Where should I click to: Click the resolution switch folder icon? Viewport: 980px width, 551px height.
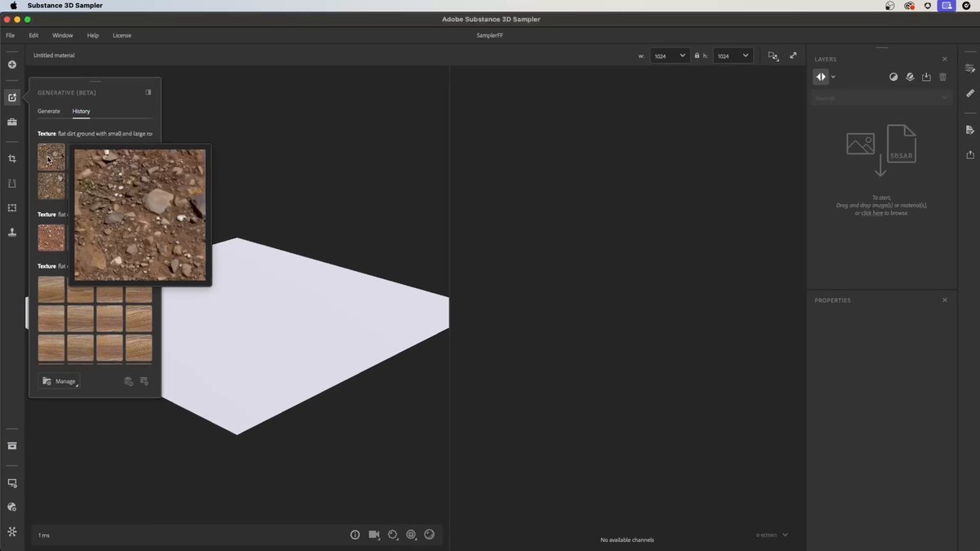tap(773, 56)
